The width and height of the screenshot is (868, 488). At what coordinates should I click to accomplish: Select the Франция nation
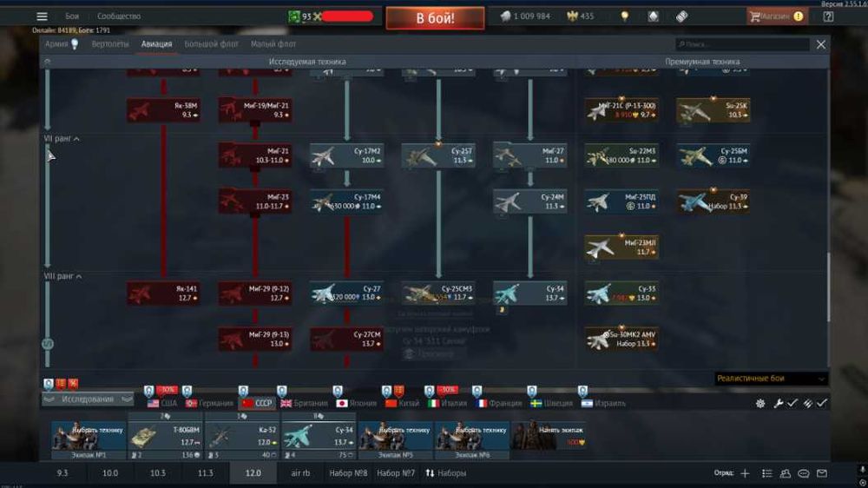(499, 403)
